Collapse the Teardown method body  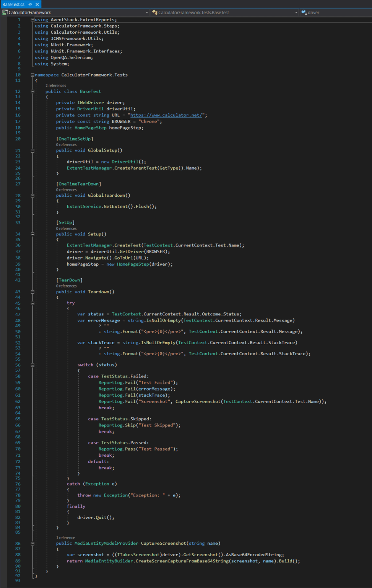32,291
